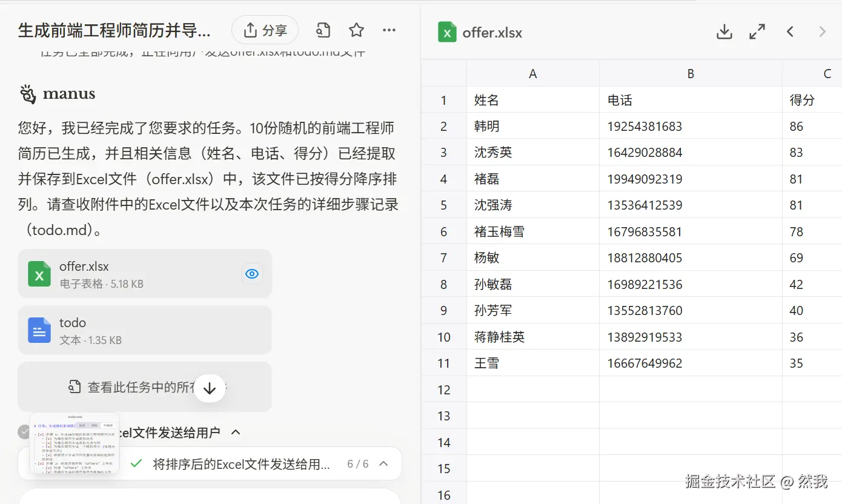This screenshot has height=504, width=842.
Task: Click the offer.xlsx title in preview header
Action: click(x=492, y=33)
